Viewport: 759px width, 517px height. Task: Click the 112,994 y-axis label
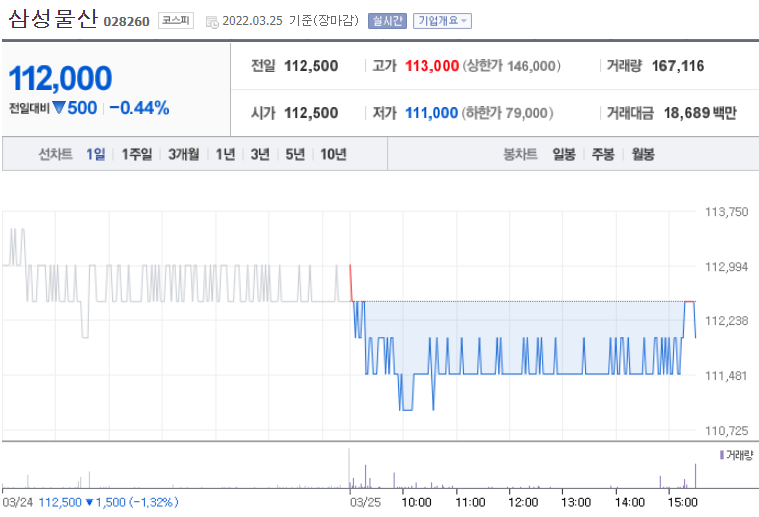click(x=727, y=267)
